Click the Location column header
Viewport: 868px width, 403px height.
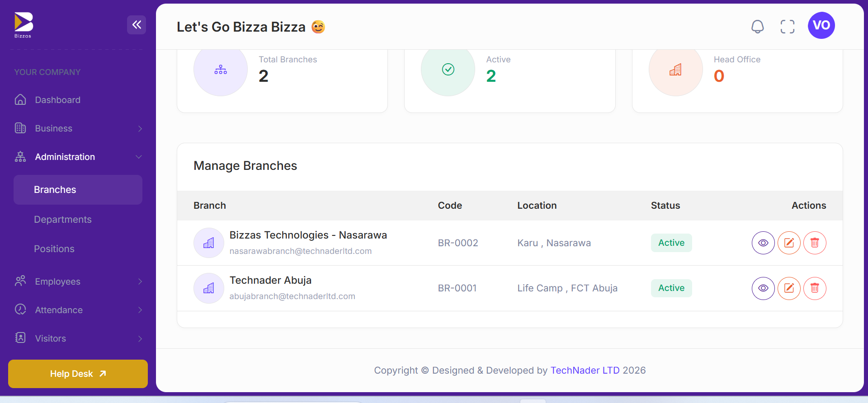[x=537, y=206]
